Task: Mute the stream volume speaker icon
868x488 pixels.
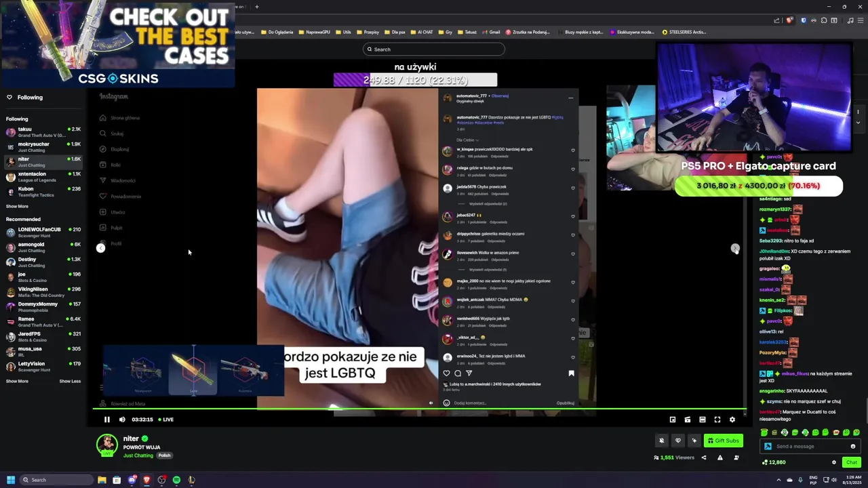Action: click(x=122, y=420)
